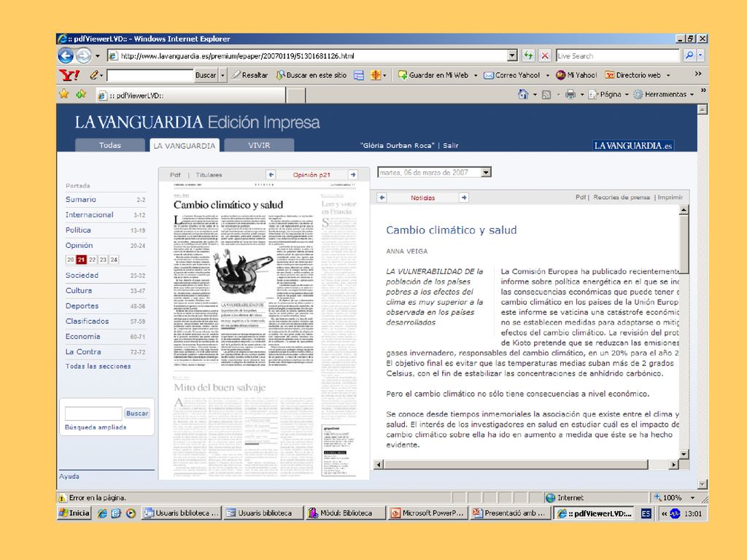Go forward with the browser Forward arrow
Image resolution: width=747 pixels, height=560 pixels.
[x=83, y=55]
